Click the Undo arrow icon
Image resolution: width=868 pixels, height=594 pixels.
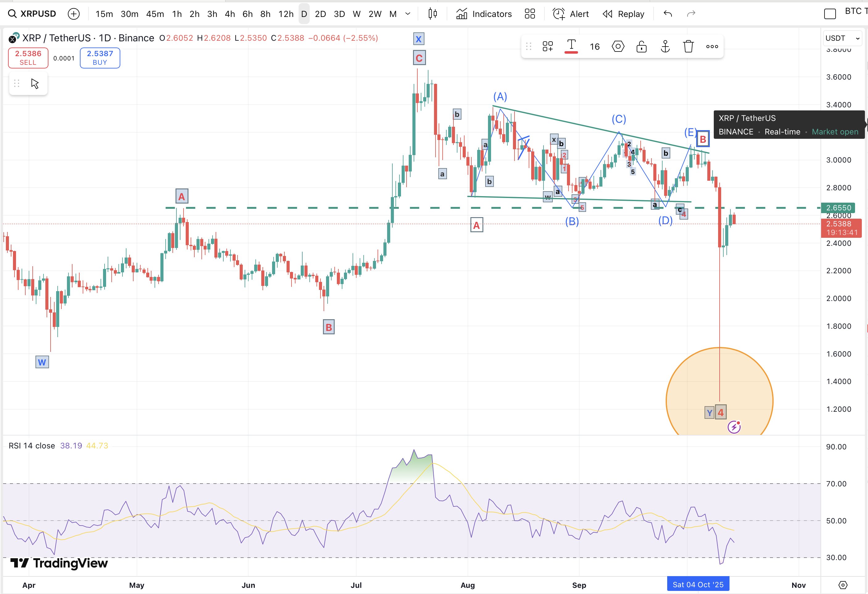(668, 14)
